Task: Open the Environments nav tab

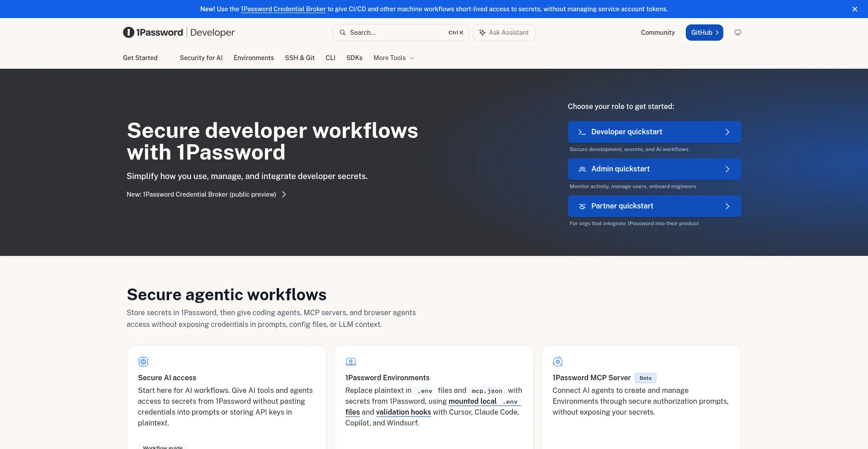Action: pos(254,58)
